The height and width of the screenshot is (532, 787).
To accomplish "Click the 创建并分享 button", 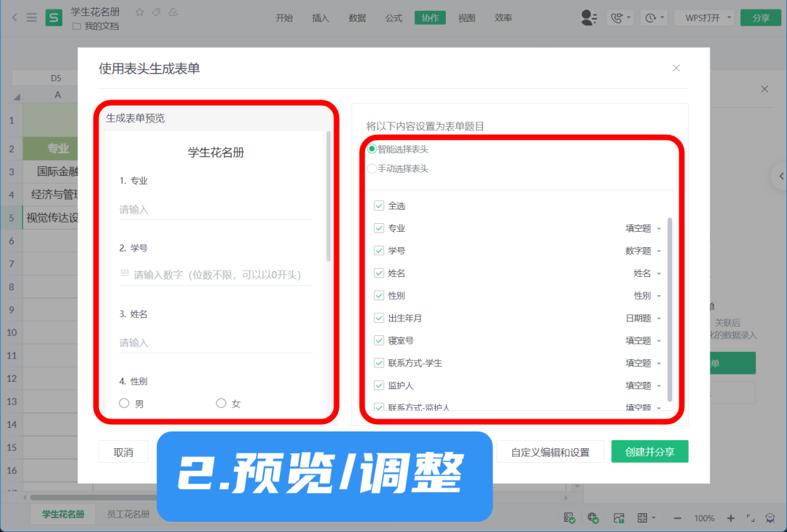I will pos(649,451).
